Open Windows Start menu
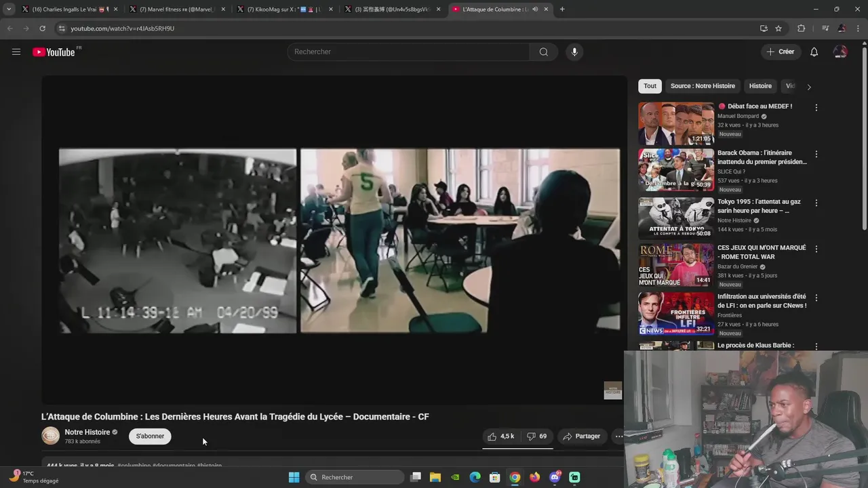 (294, 477)
